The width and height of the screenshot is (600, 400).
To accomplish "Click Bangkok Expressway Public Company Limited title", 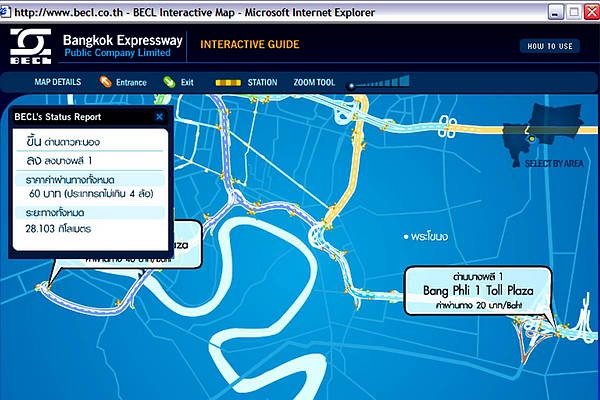I will (122, 46).
